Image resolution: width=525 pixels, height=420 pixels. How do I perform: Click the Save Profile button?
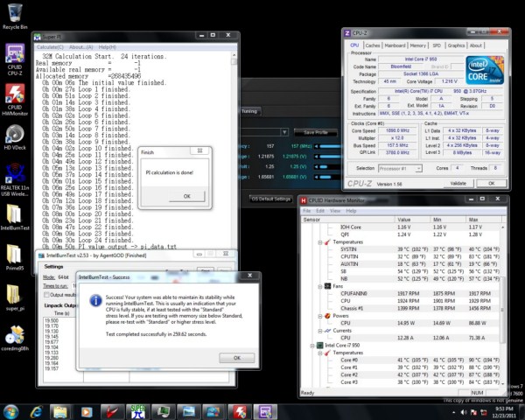315,132
